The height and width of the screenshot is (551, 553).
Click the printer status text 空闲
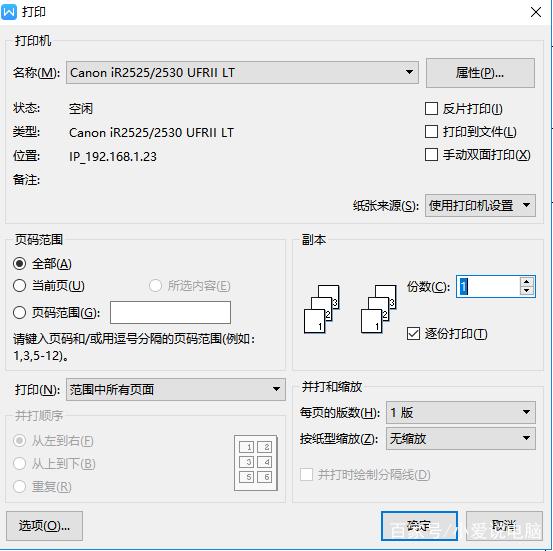click(81, 108)
